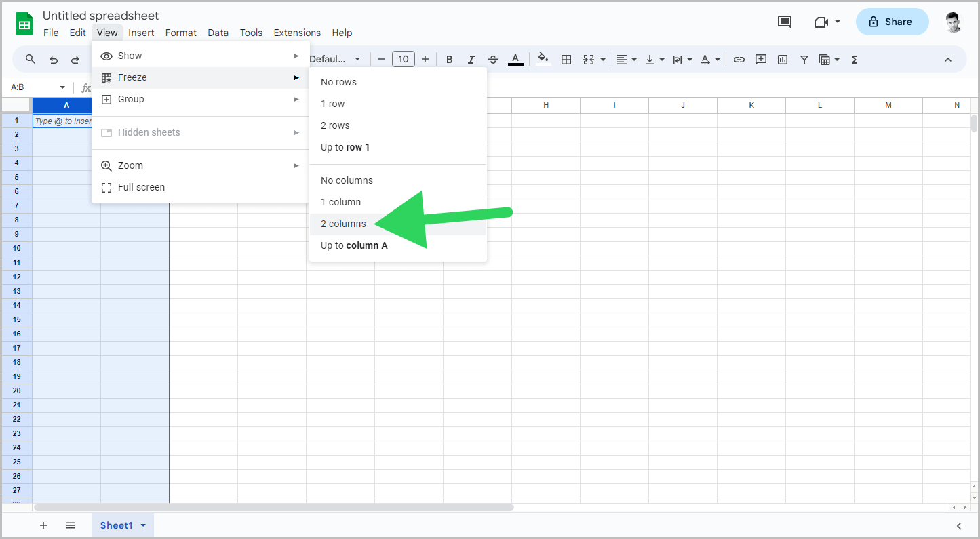This screenshot has height=539, width=980.
Task: Click the insert comment icon
Action: (761, 60)
